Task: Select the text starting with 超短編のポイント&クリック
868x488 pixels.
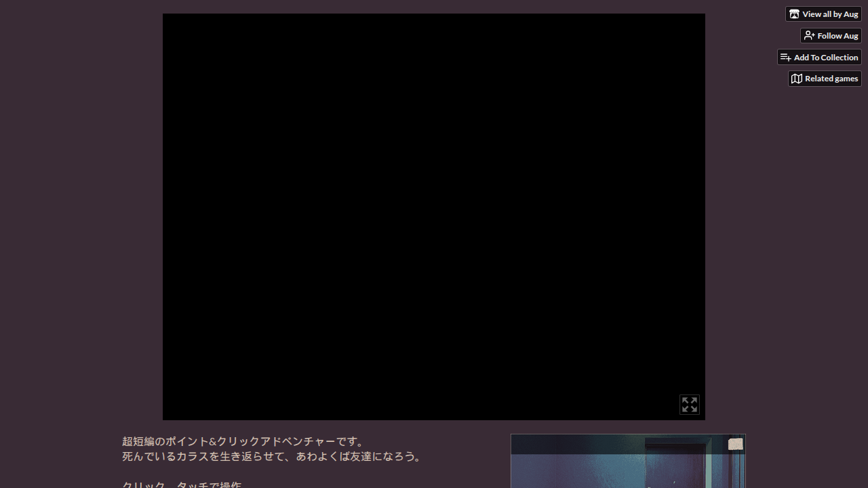Action: [244, 441]
